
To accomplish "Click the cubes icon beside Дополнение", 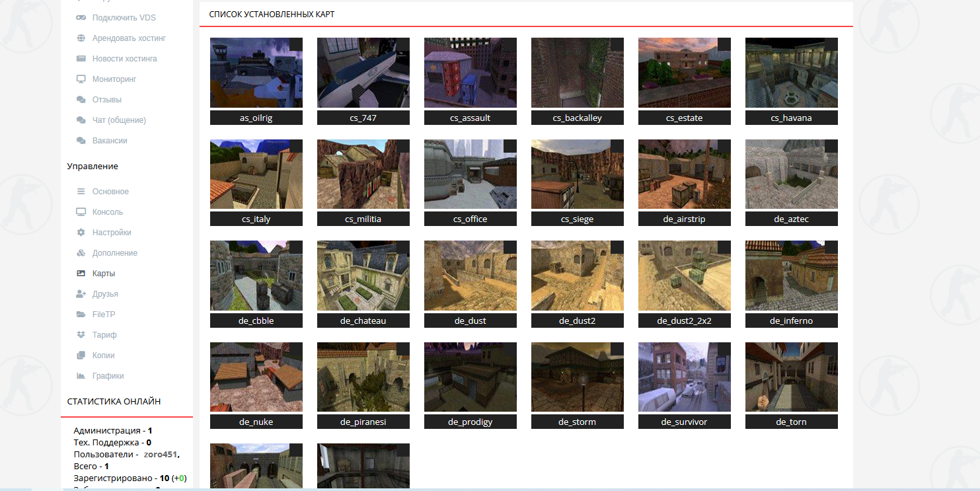I will tap(81, 253).
